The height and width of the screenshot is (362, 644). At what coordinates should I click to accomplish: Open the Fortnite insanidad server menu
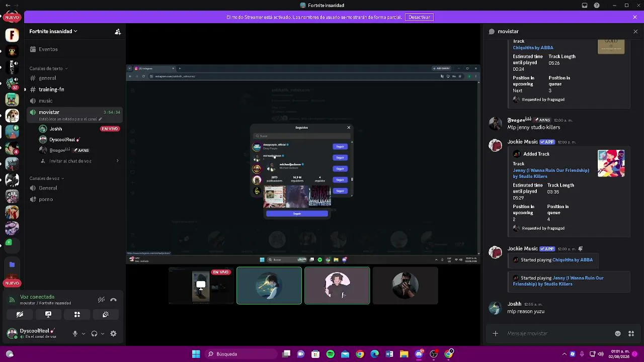click(x=53, y=31)
